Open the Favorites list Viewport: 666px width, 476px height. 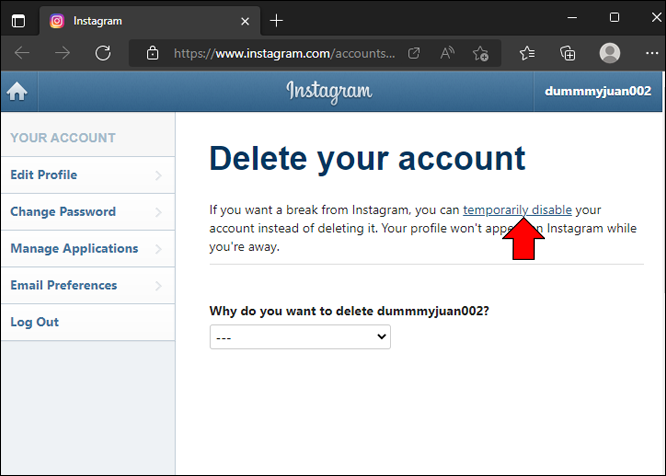pos(527,54)
